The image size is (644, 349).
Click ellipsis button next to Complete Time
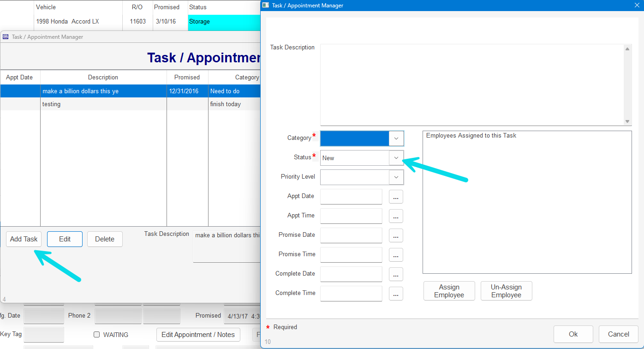396,294
